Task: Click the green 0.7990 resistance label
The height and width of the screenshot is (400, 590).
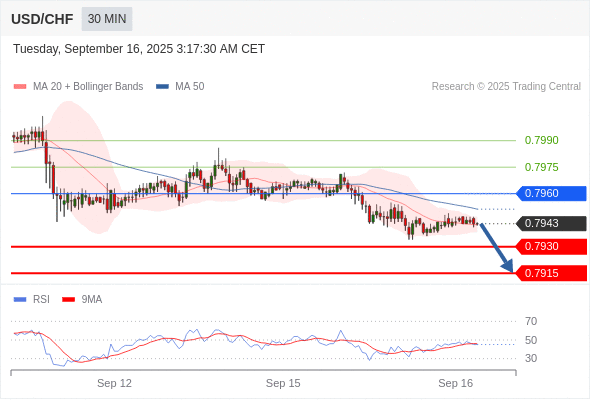Action: pos(541,140)
